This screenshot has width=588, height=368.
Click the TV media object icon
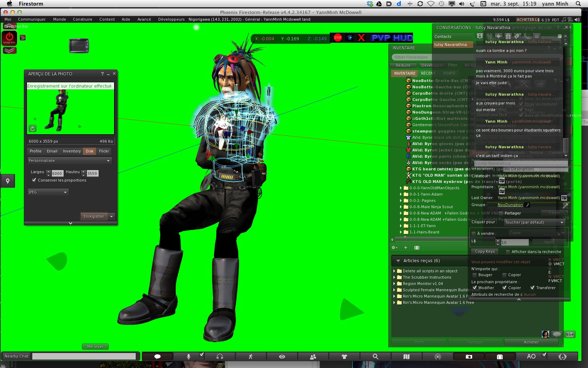coord(79,46)
